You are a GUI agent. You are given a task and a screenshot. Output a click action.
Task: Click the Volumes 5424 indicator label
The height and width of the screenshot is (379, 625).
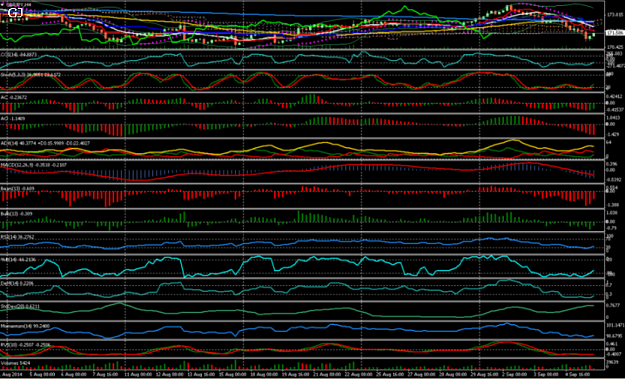[x=16, y=363]
